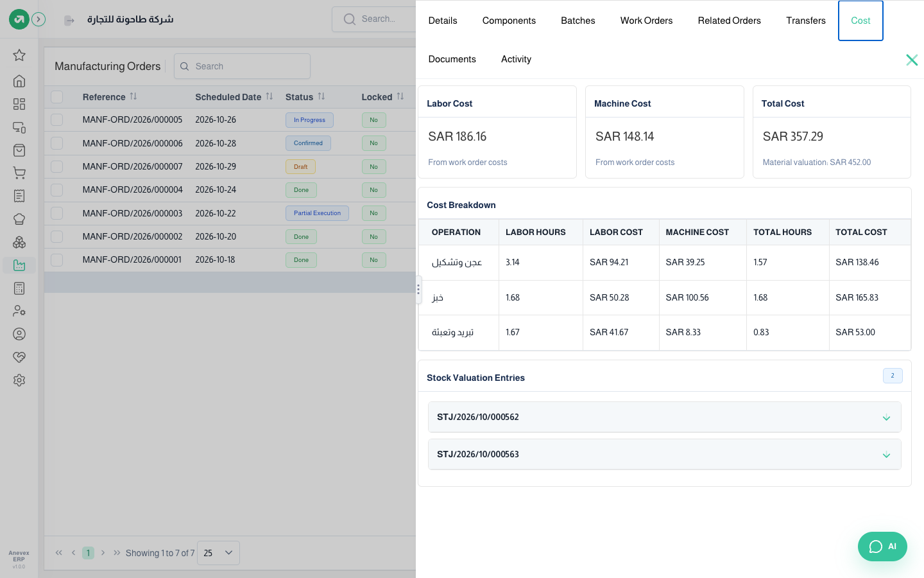Go to the home icon in sidebar
The image size is (924, 578).
tap(19, 81)
